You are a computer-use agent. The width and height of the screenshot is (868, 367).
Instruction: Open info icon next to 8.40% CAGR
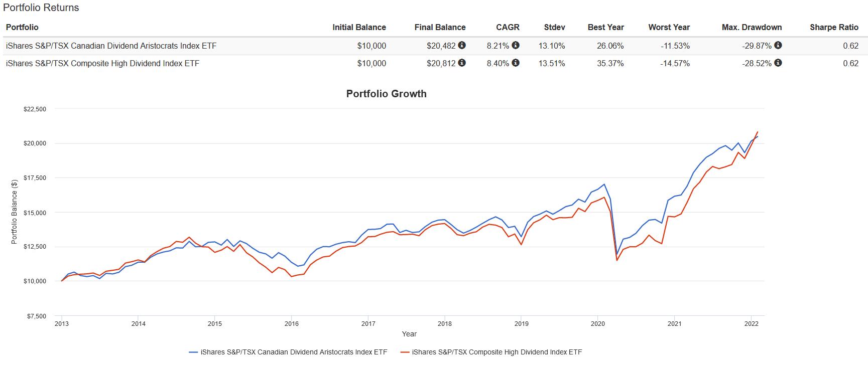(x=516, y=63)
